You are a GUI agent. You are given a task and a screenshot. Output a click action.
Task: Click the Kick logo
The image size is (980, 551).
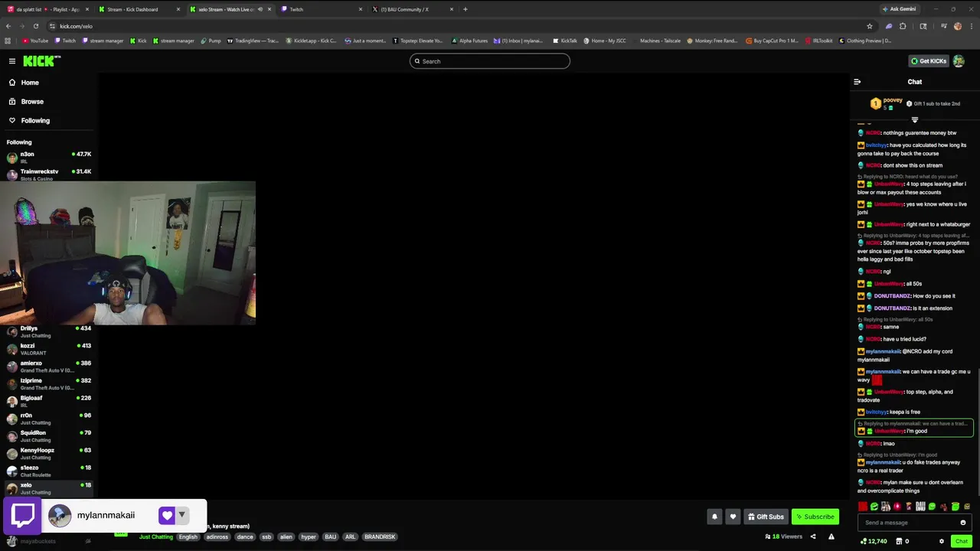[40, 60]
